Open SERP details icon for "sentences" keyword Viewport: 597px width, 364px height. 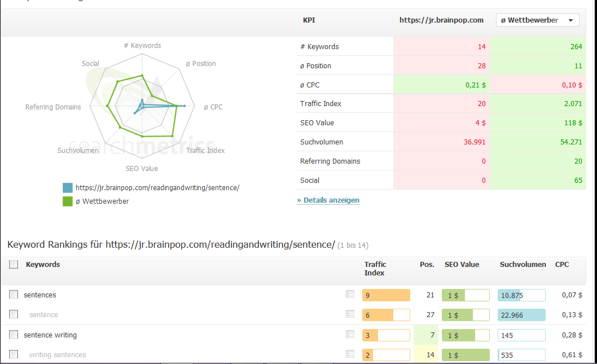click(350, 295)
